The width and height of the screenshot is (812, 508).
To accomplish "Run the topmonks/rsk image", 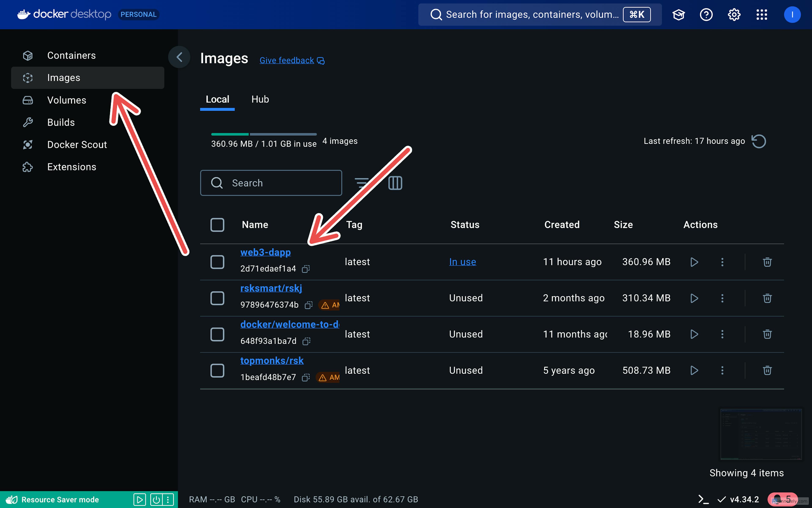I will 694,370.
